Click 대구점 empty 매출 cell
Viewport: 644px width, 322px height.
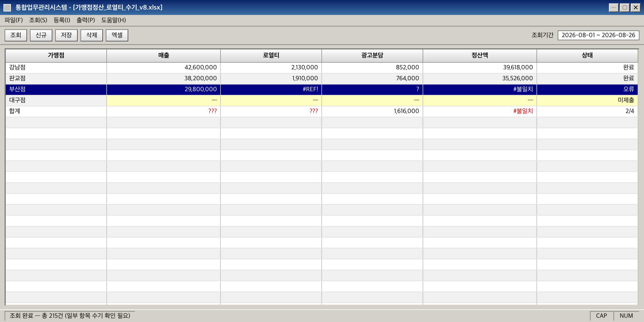coord(164,100)
